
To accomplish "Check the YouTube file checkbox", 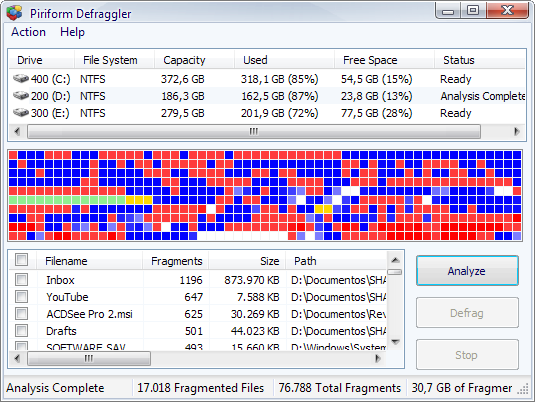I will [x=21, y=297].
